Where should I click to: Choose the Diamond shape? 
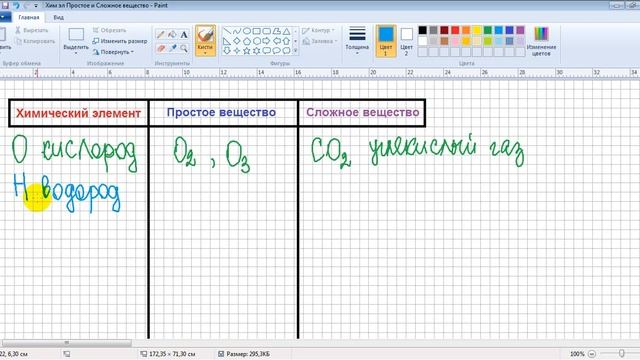(x=237, y=41)
